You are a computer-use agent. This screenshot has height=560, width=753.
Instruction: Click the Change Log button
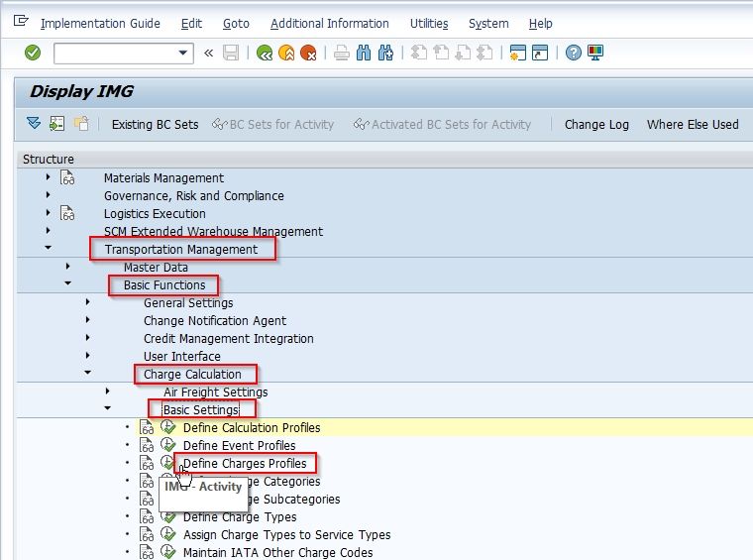coord(596,125)
